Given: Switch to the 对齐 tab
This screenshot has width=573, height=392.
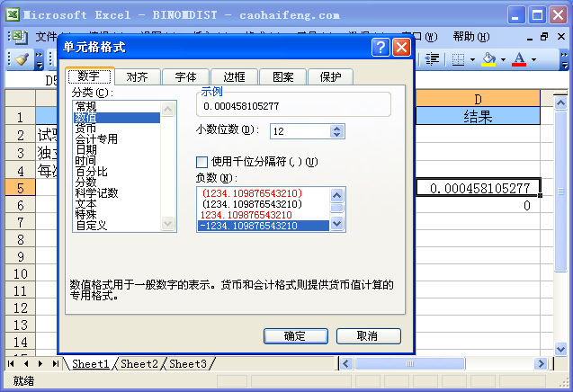Looking at the screenshot, I should 137,76.
